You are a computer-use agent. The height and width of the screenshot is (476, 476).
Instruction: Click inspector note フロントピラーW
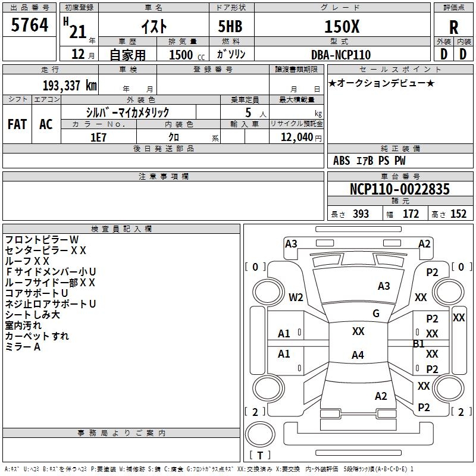42,240
